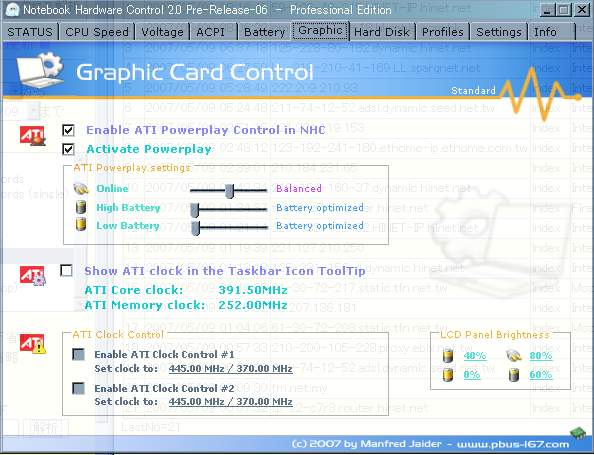Click the ATI Powerplay logo icon

pos(33,136)
